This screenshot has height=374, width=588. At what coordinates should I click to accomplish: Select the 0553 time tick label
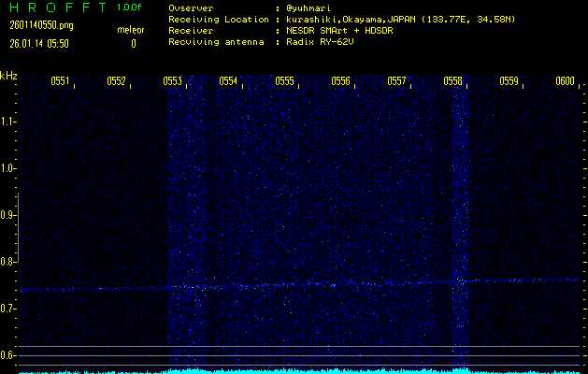[172, 81]
